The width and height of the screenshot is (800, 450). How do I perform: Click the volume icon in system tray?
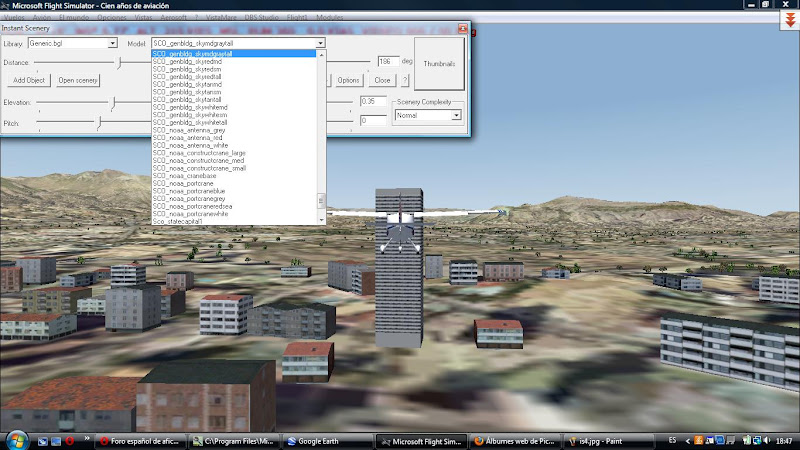pyautogui.click(x=767, y=440)
